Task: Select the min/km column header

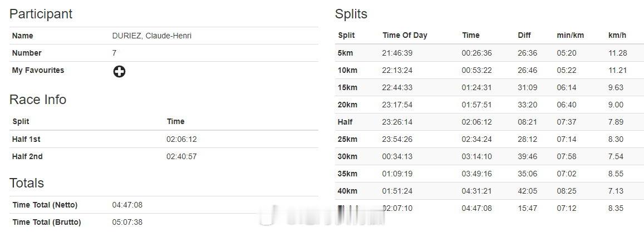Action: [570, 35]
